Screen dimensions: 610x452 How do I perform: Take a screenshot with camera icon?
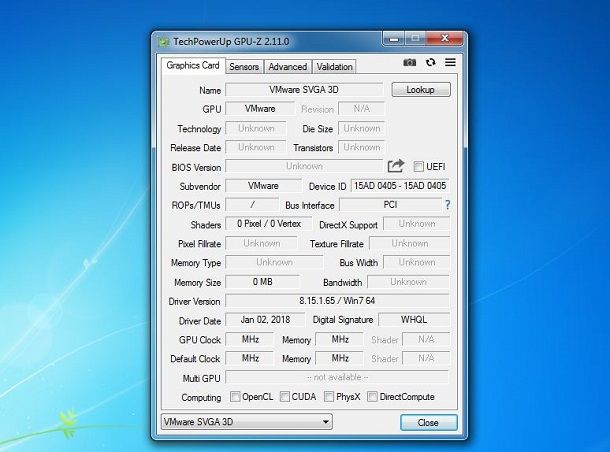409,63
